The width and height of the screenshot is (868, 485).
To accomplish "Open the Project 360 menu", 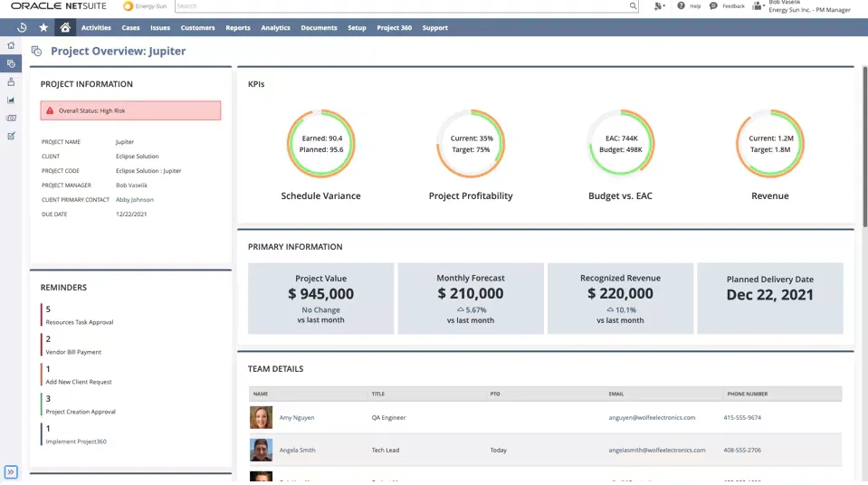I will click(x=394, y=28).
